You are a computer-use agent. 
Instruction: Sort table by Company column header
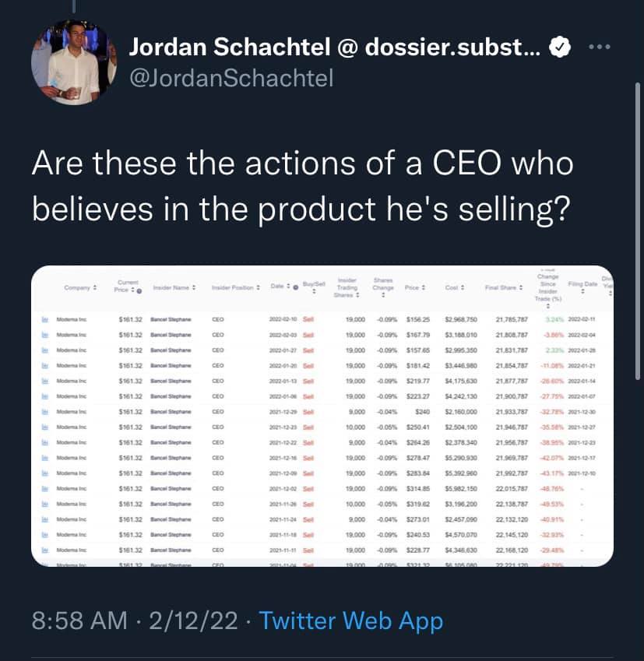[x=79, y=289]
